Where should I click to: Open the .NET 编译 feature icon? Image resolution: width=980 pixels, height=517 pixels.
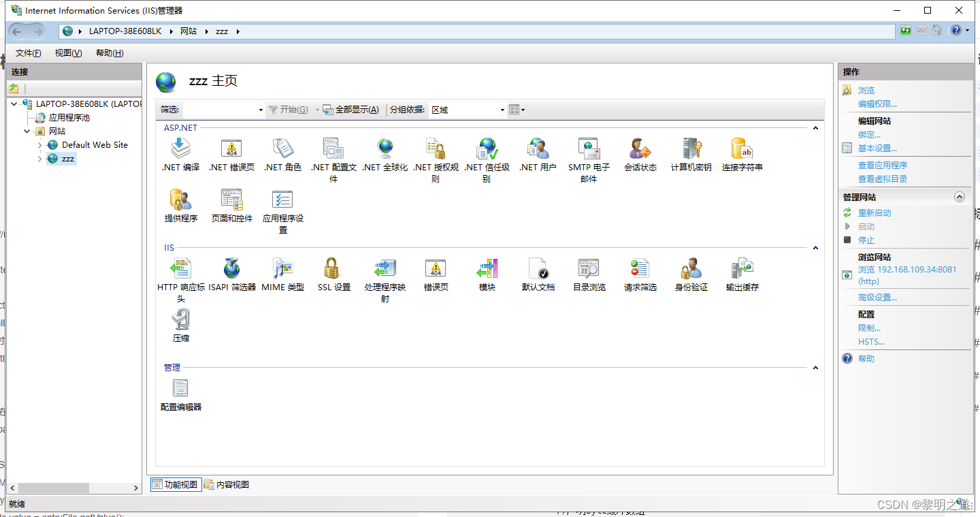tap(180, 148)
